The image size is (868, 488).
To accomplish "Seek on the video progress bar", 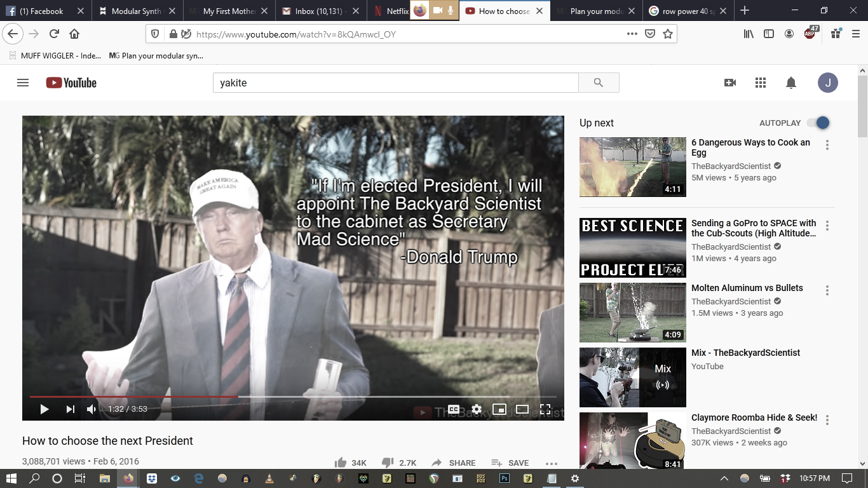I will (293, 396).
